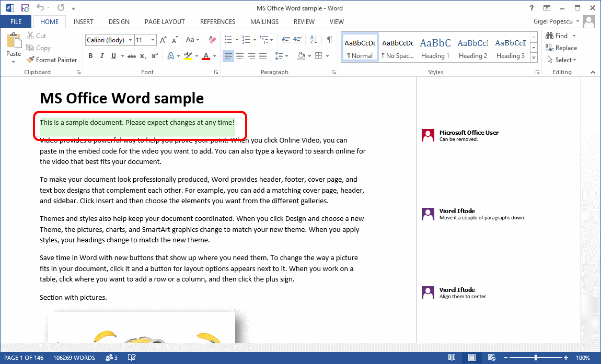Viewport: 601px width, 364px height.
Task: Click the track changes icon in status bar
Action: (111, 358)
